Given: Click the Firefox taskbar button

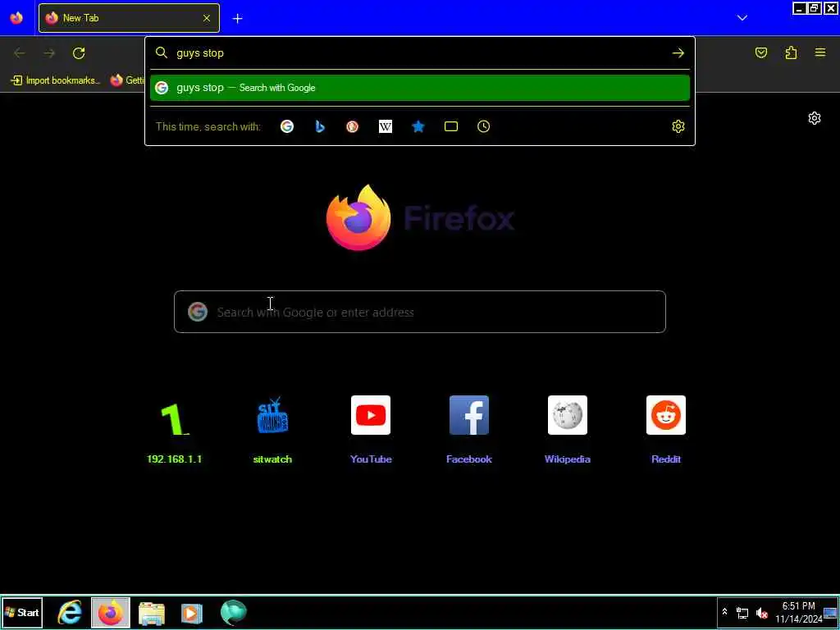Looking at the screenshot, I should point(111,612).
